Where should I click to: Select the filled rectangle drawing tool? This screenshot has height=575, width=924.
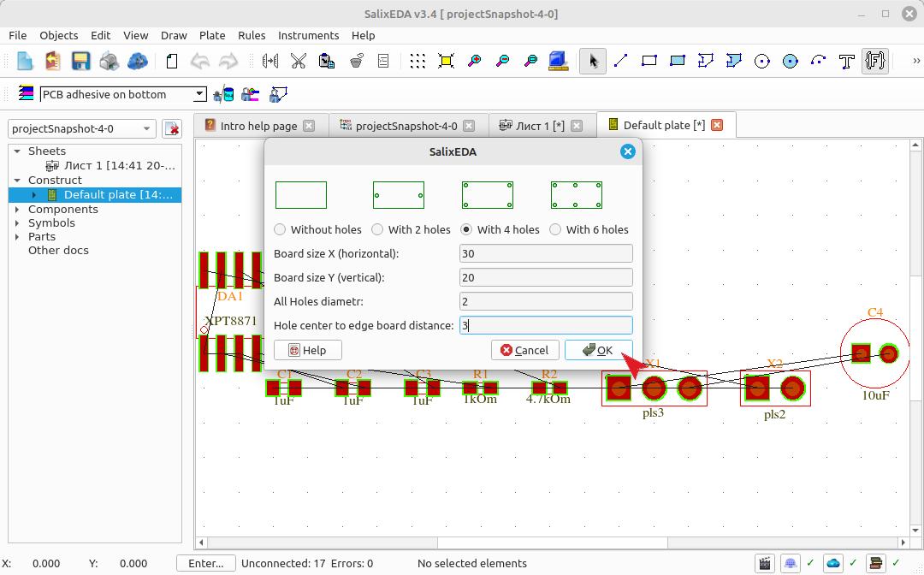tap(677, 61)
